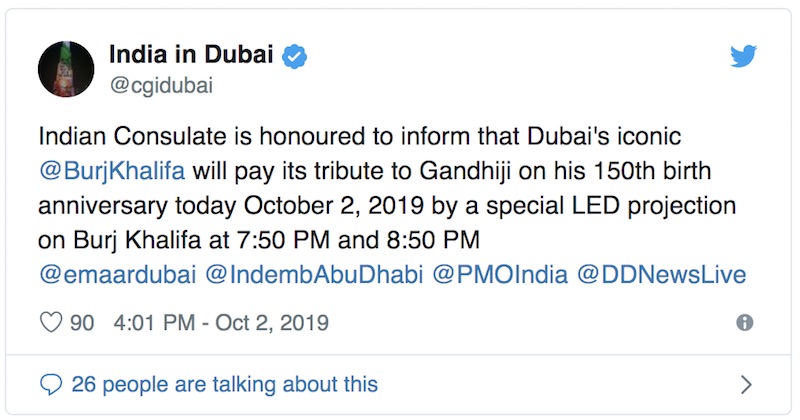Click the speech bubble conversation icon

click(x=50, y=383)
